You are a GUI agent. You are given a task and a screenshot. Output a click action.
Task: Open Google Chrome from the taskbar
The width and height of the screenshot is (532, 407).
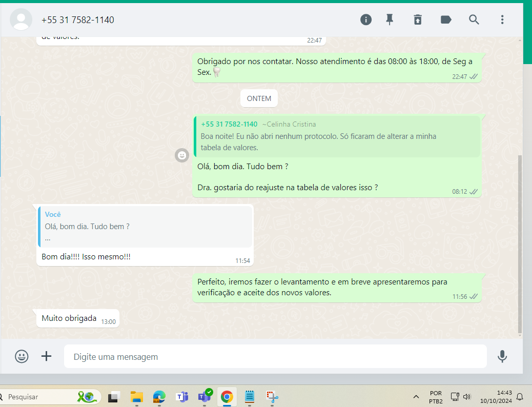coord(227,397)
